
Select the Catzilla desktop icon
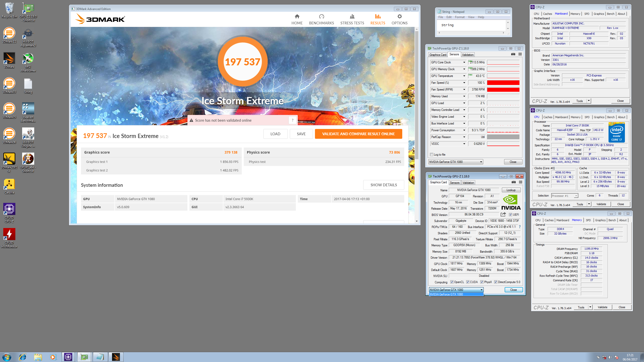click(9, 187)
